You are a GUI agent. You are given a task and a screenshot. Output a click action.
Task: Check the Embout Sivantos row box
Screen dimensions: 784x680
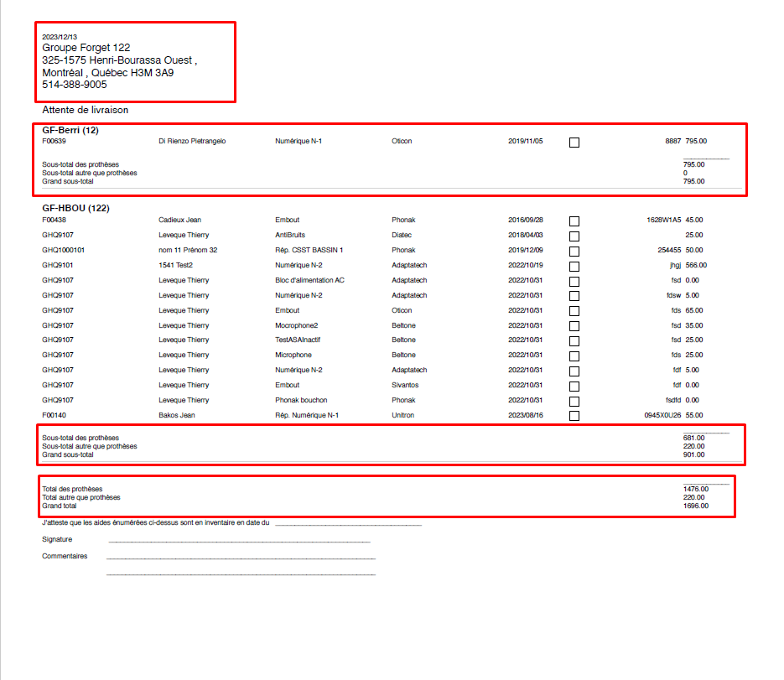[574, 387]
